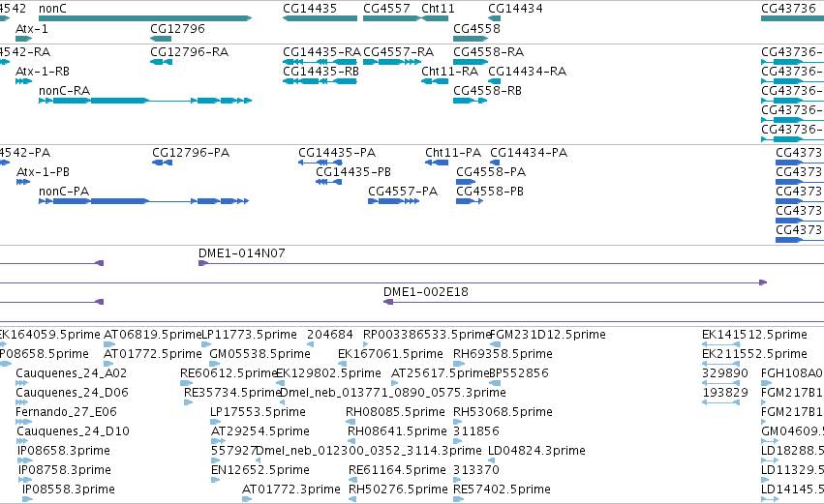Image resolution: width=824 pixels, height=504 pixels.
Task: Select EST LP17553.5prime
Action: click(x=258, y=413)
